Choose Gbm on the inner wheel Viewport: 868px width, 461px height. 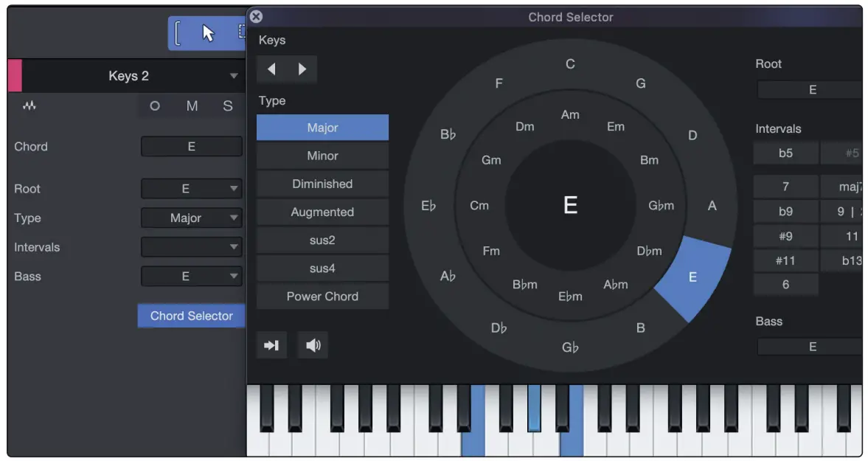pyautogui.click(x=661, y=206)
